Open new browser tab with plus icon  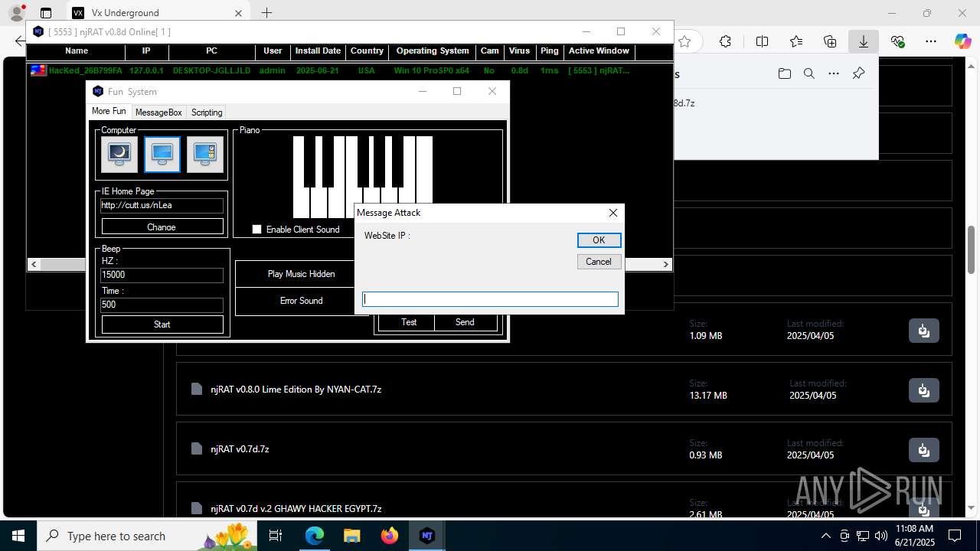click(x=266, y=13)
